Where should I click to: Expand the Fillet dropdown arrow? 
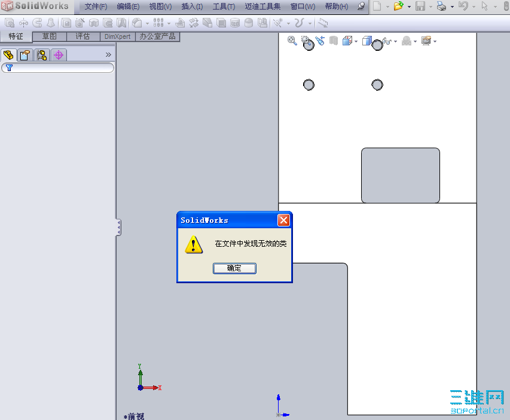tap(147, 23)
